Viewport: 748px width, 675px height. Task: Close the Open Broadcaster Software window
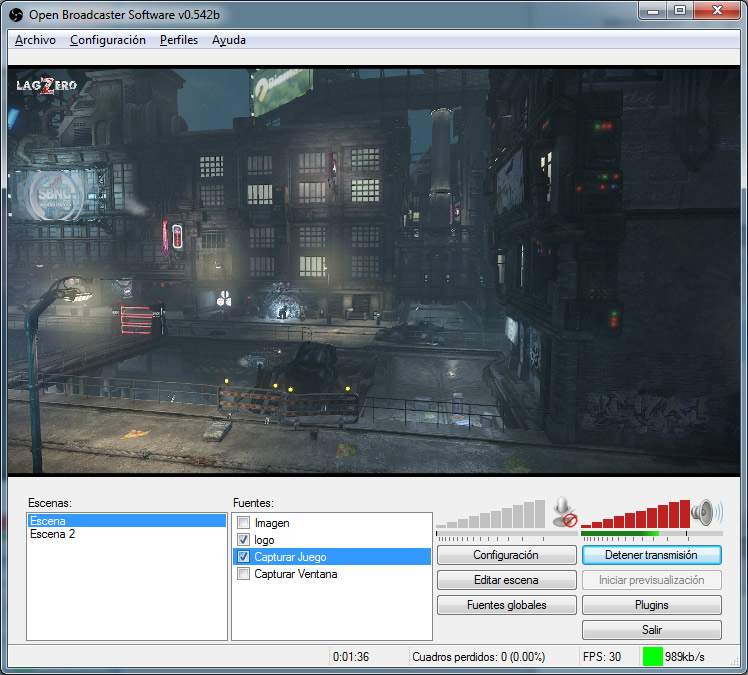[717, 11]
